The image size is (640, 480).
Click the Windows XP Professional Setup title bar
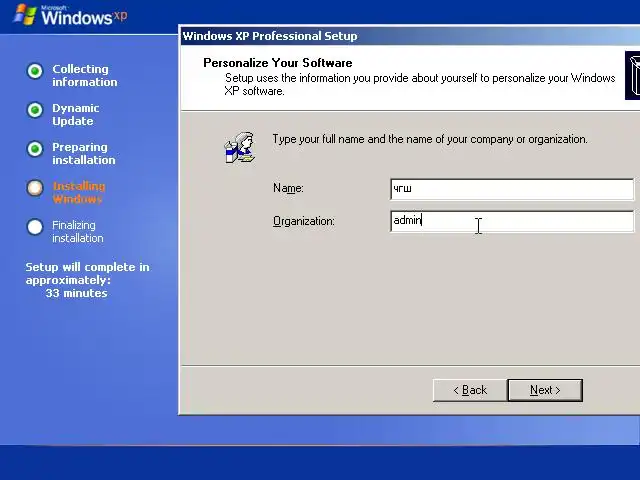click(410, 36)
